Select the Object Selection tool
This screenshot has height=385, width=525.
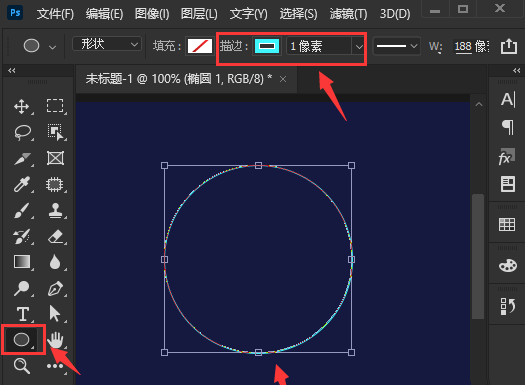click(x=55, y=132)
